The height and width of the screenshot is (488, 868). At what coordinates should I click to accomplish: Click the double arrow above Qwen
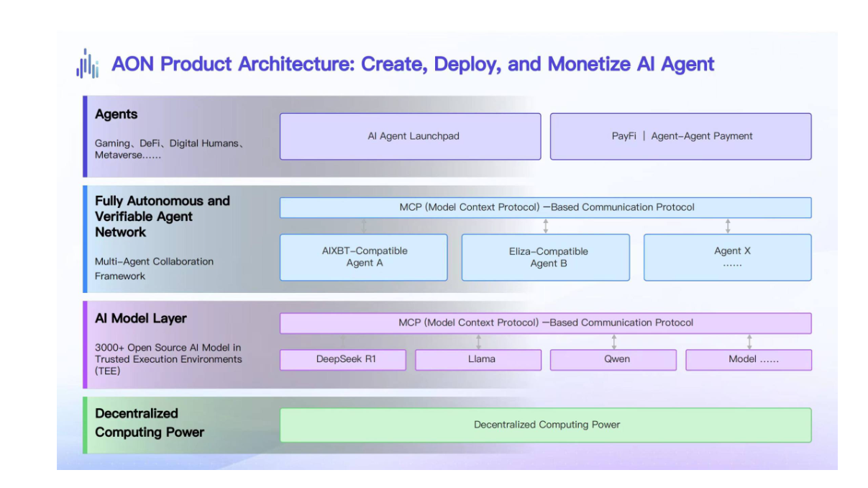tap(613, 342)
